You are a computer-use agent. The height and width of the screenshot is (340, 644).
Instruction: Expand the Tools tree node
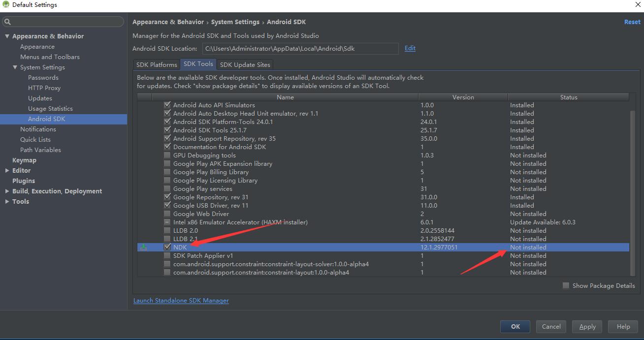[7, 201]
